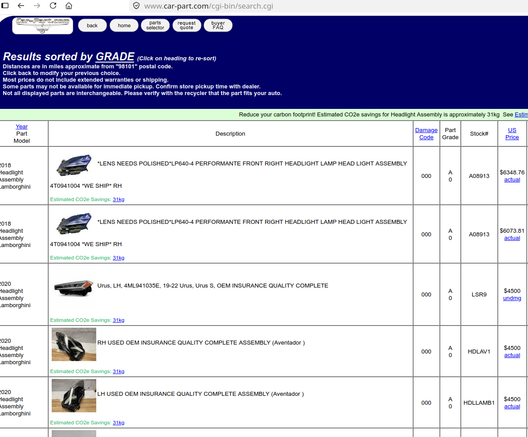Click the 'request quote' button
The image size is (528, 437).
click(x=187, y=26)
